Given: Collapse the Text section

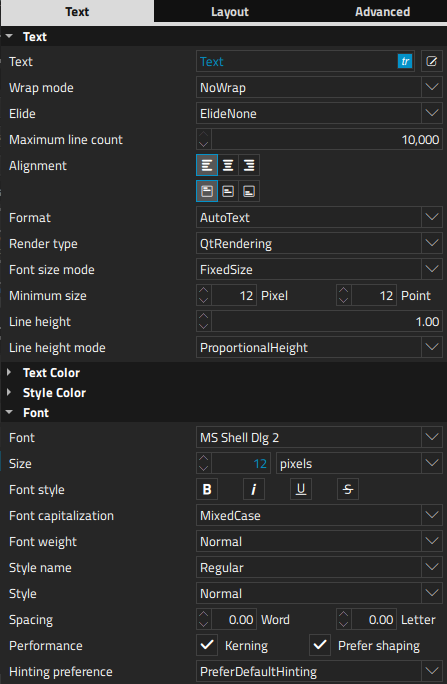Looking at the screenshot, I should coord(9,37).
